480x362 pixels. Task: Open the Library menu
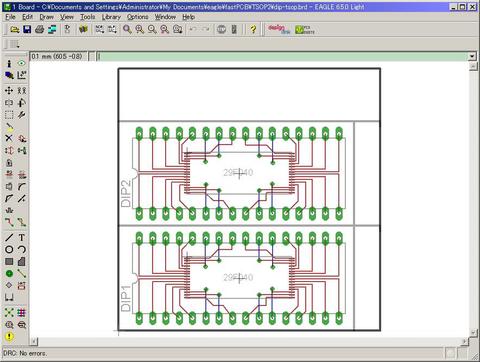point(111,17)
